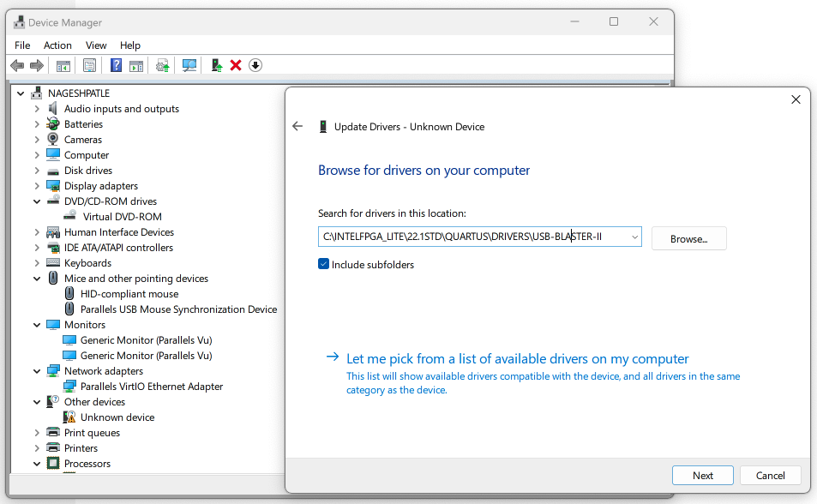The width and height of the screenshot is (817, 504).
Task: Click the Help toolbar icon (blue question mark)
Action: (116, 66)
